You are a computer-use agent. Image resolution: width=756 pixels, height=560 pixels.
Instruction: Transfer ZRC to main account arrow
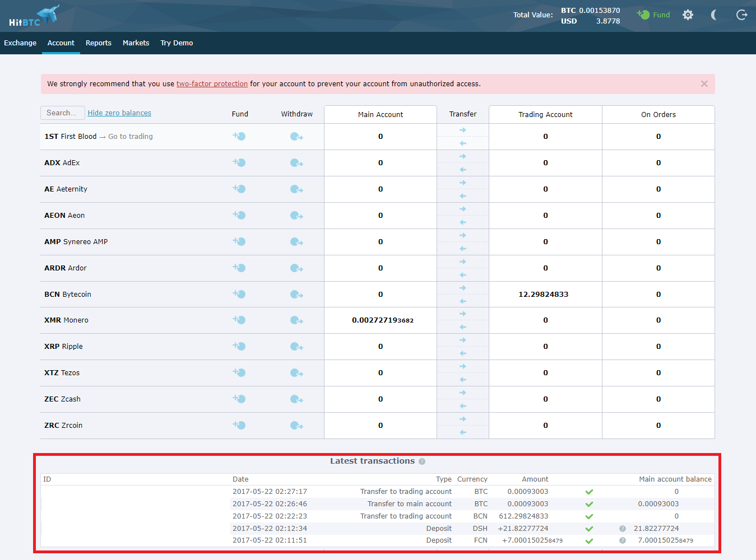tap(463, 432)
